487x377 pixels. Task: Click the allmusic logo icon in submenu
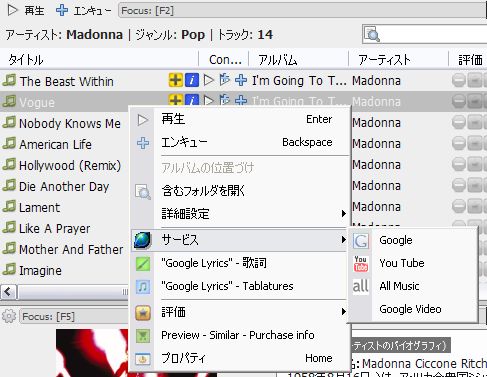360,286
